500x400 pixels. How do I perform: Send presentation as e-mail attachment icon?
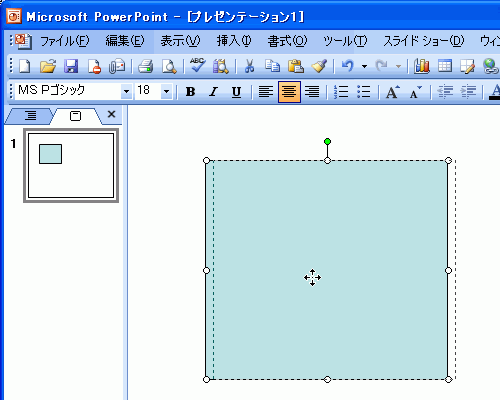point(117,66)
